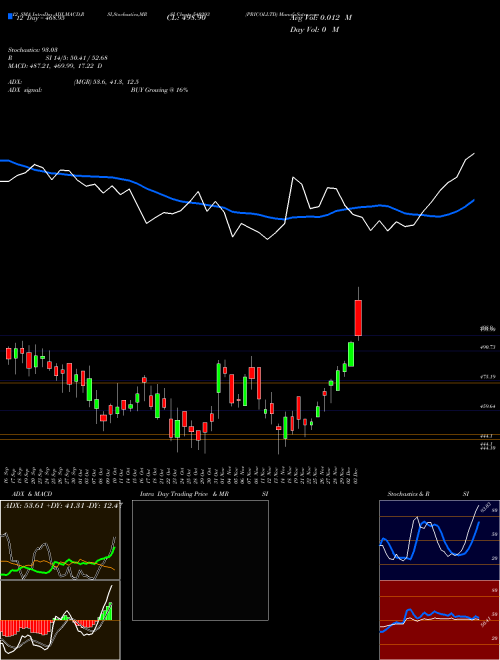Click the Stochastics & RSI panel title
This screenshot has height=660, width=500.
[428, 494]
